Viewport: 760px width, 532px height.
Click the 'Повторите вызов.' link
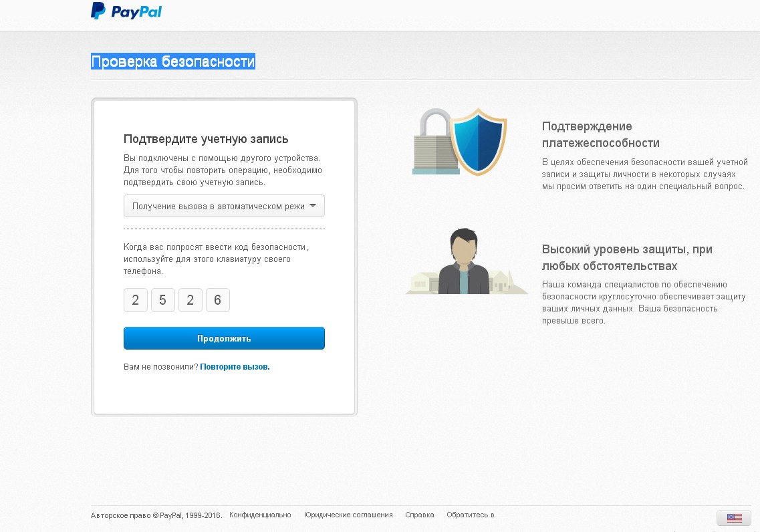235,367
